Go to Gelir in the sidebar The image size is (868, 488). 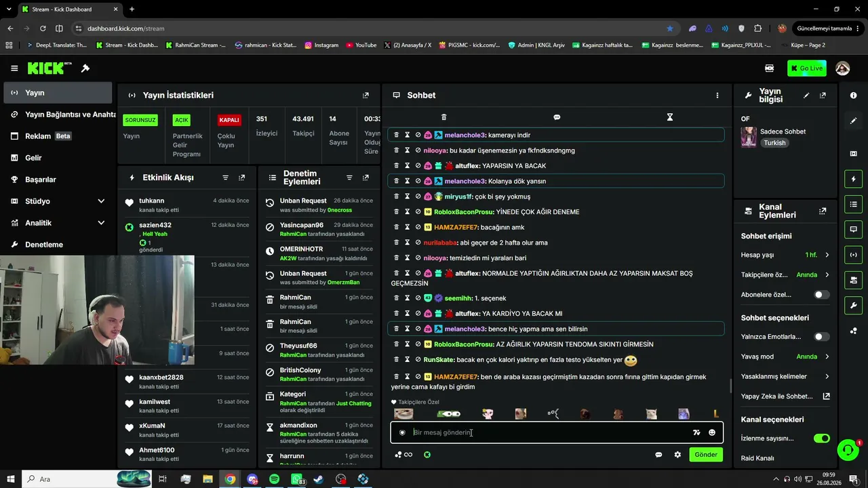point(57,158)
